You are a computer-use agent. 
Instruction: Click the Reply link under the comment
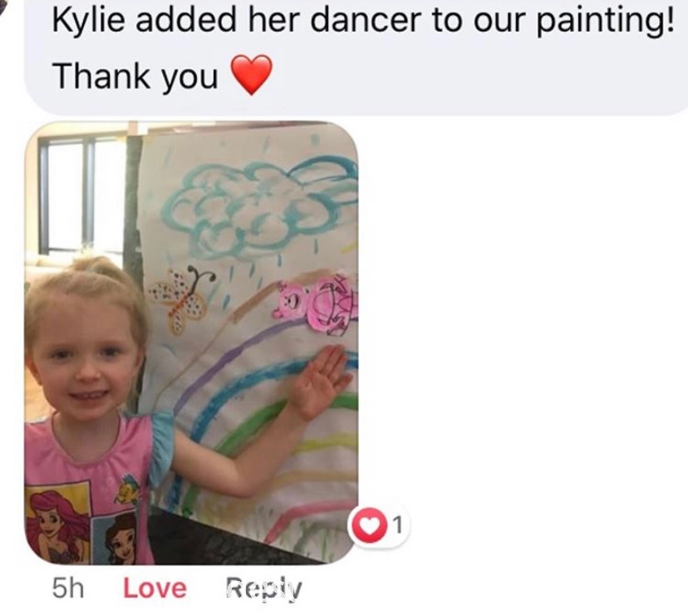[263, 589]
